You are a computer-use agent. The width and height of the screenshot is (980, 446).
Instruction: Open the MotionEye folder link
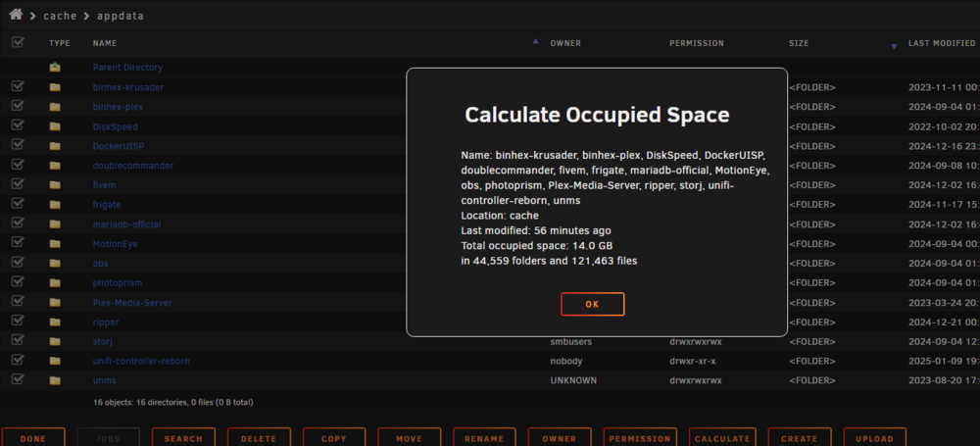point(115,244)
